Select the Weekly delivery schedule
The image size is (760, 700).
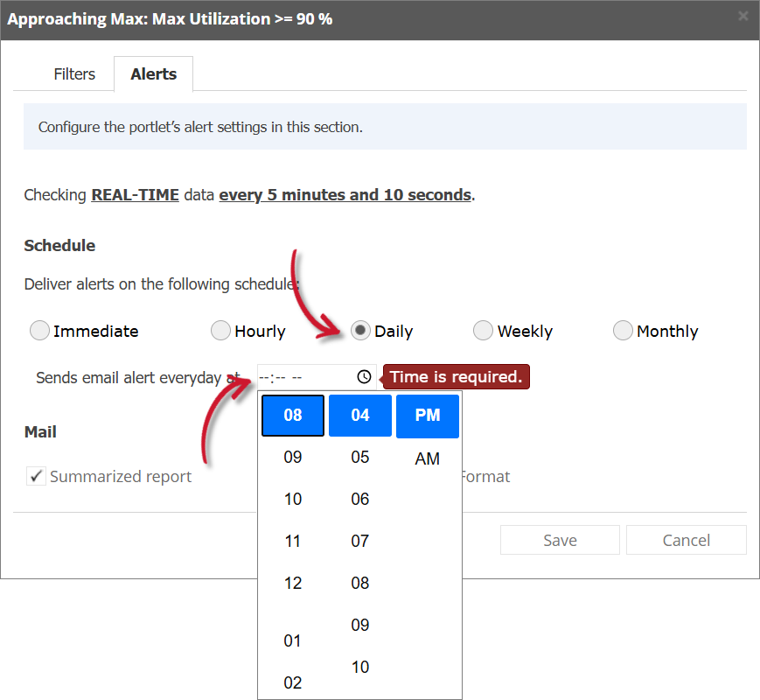483,331
